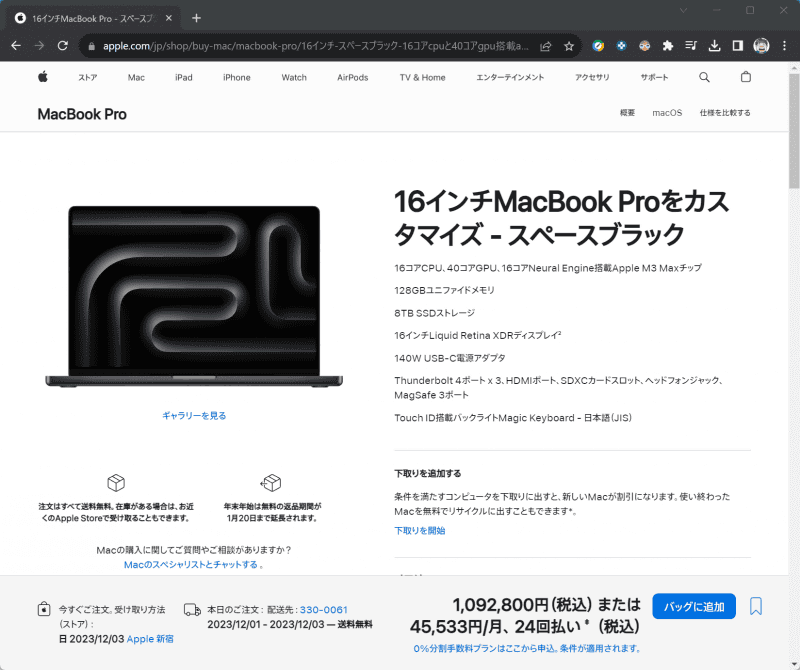Open the extensions puzzle-piece menu

coord(666,46)
